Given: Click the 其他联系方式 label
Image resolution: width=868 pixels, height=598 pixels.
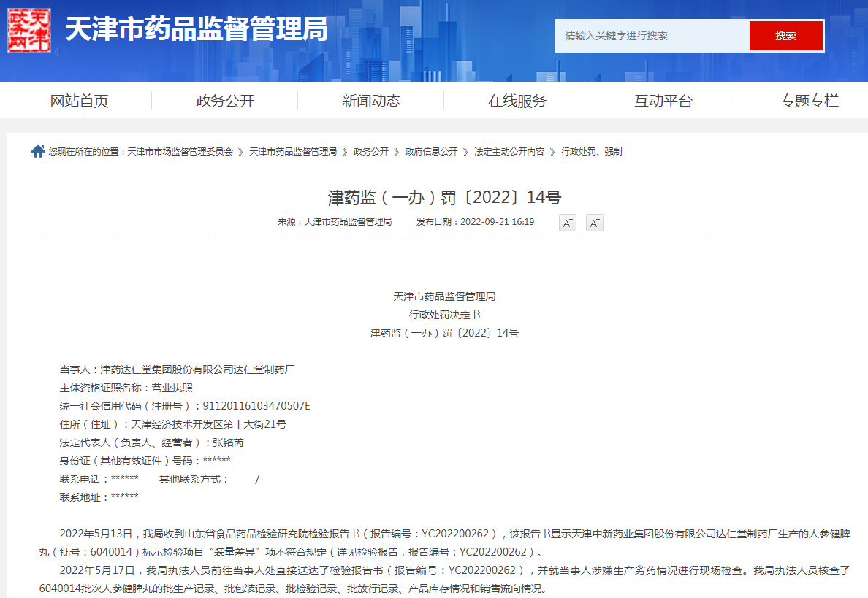Looking at the screenshot, I should [194, 479].
